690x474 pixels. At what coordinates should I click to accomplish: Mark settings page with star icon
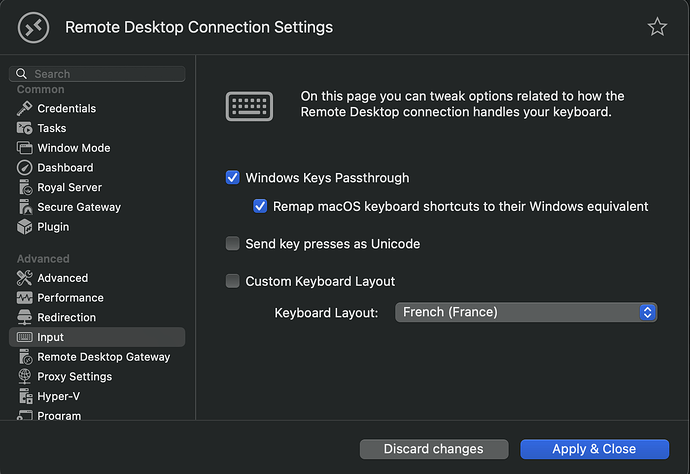(657, 27)
